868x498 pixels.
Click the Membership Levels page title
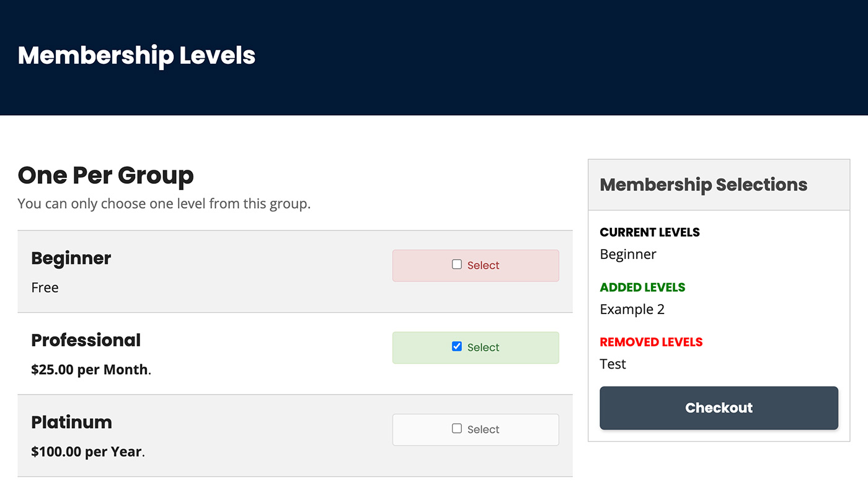coord(136,56)
